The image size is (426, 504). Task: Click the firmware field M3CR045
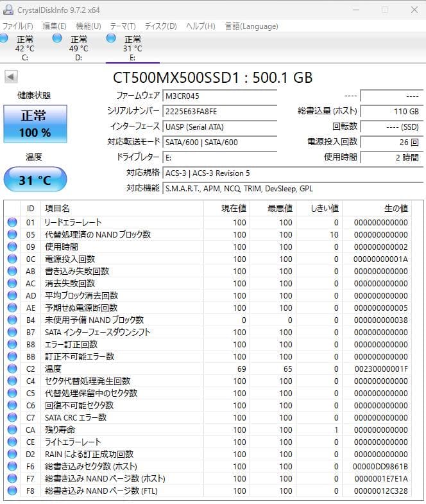pos(220,96)
